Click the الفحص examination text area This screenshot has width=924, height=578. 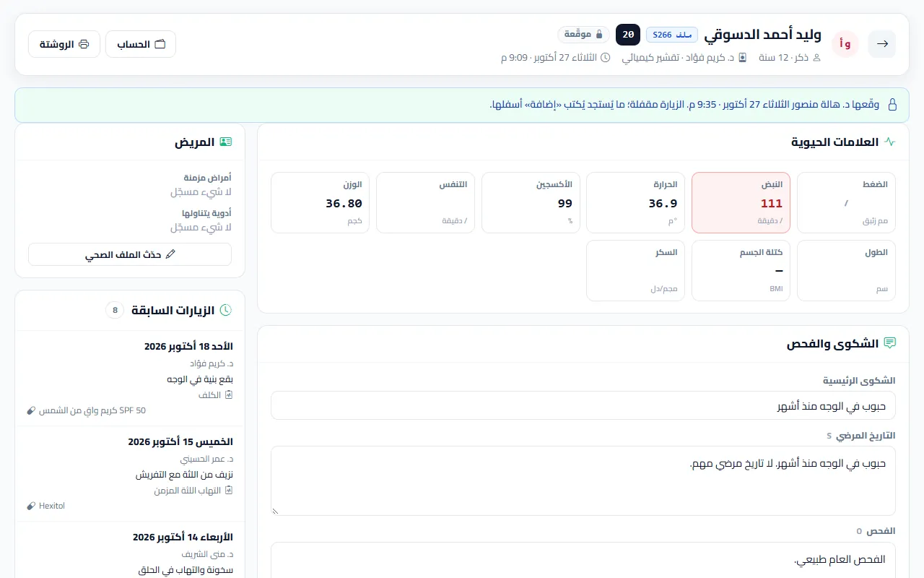pyautogui.click(x=583, y=561)
